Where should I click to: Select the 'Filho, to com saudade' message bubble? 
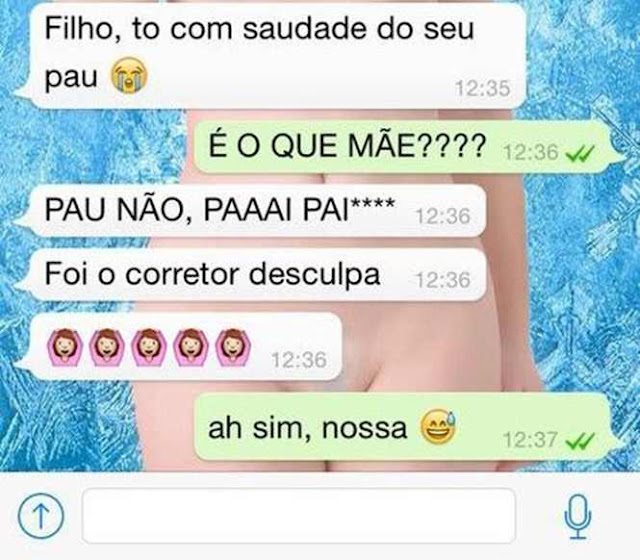278,56
